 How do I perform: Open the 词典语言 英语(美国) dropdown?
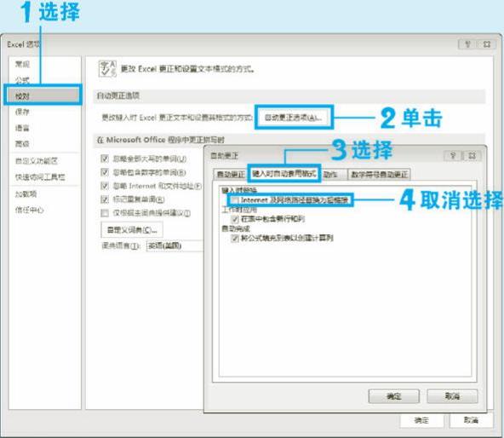(175, 246)
